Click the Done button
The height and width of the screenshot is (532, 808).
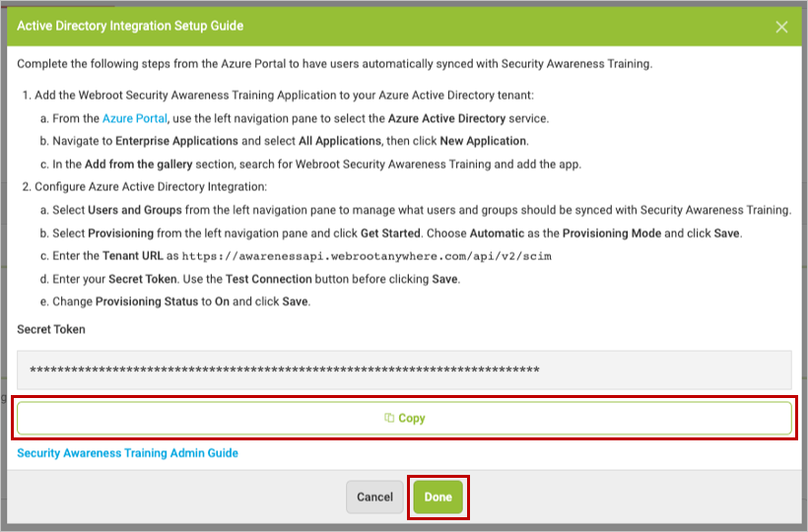[x=438, y=497]
